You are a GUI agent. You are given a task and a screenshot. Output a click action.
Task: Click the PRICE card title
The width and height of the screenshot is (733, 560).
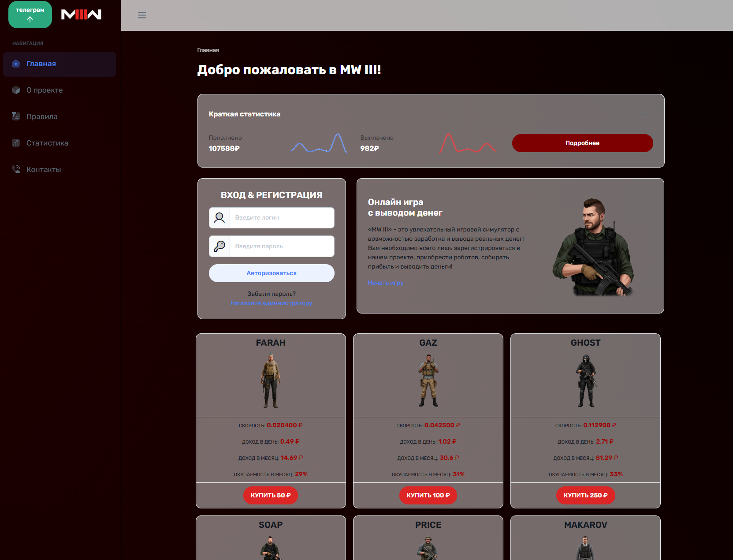click(428, 525)
